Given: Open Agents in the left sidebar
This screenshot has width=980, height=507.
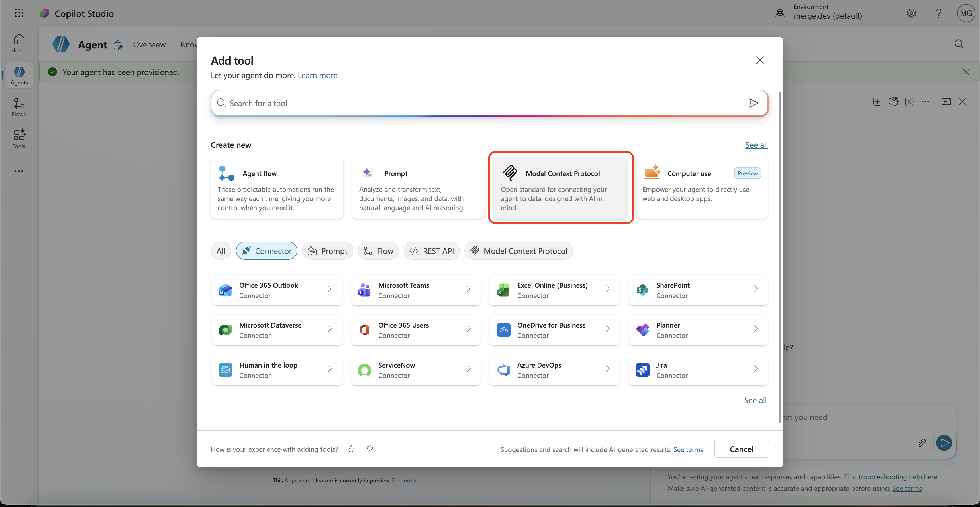Looking at the screenshot, I should pyautogui.click(x=19, y=75).
